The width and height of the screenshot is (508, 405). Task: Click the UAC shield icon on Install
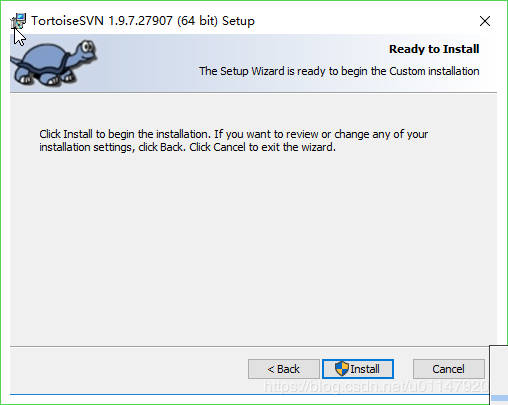pyautogui.click(x=342, y=369)
